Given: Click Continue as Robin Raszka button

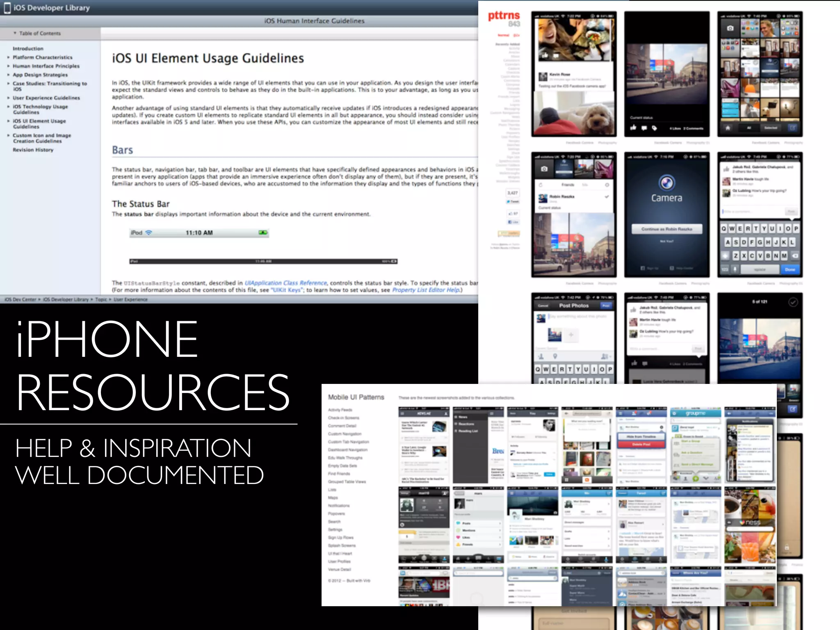Looking at the screenshot, I should (667, 229).
